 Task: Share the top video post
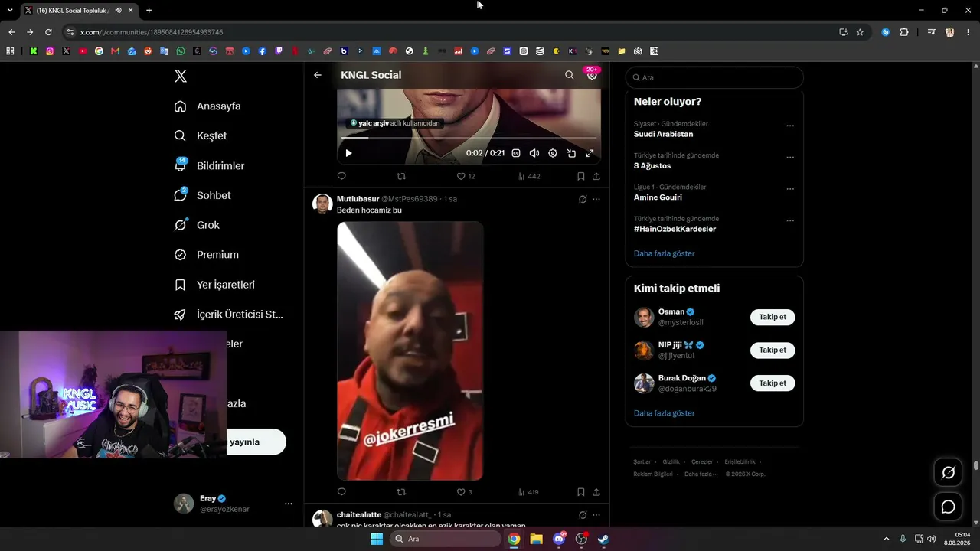(596, 176)
